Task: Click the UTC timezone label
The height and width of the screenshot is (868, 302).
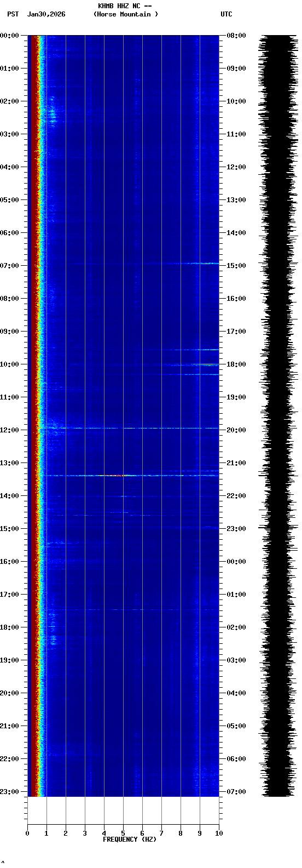Action: click(226, 14)
